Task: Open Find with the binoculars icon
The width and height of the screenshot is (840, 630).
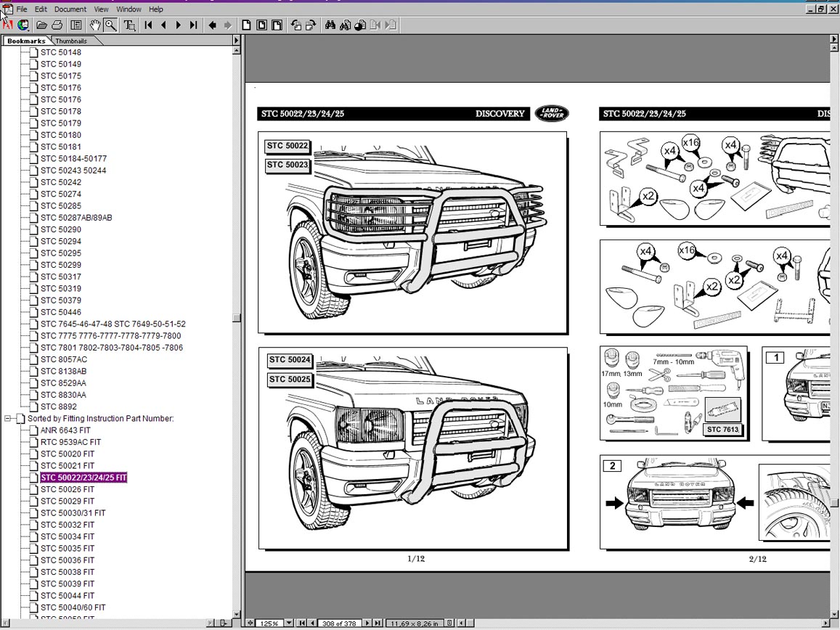Action: 330,25
